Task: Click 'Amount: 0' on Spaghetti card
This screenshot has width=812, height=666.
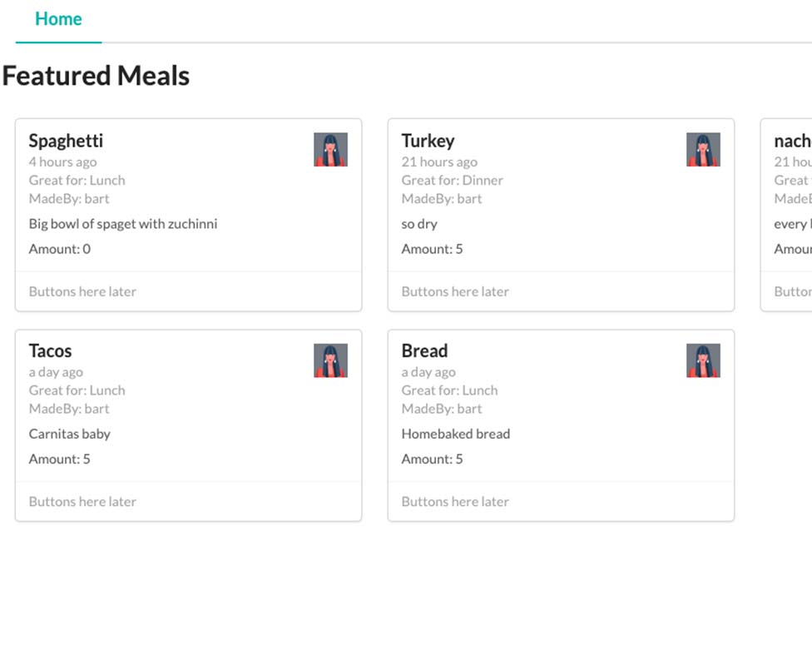Action: [x=60, y=249]
